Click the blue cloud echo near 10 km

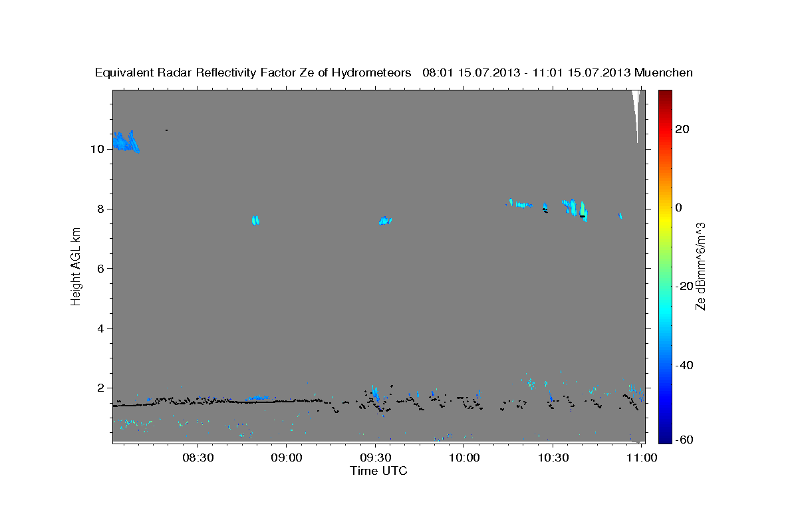pos(125,142)
